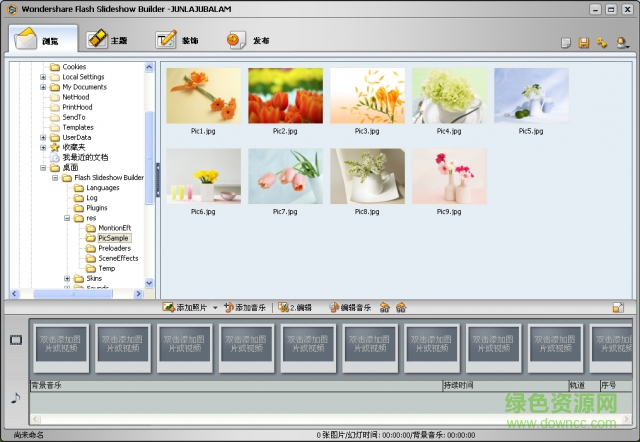Click the 编辑音乐 edit music button

tap(350, 308)
